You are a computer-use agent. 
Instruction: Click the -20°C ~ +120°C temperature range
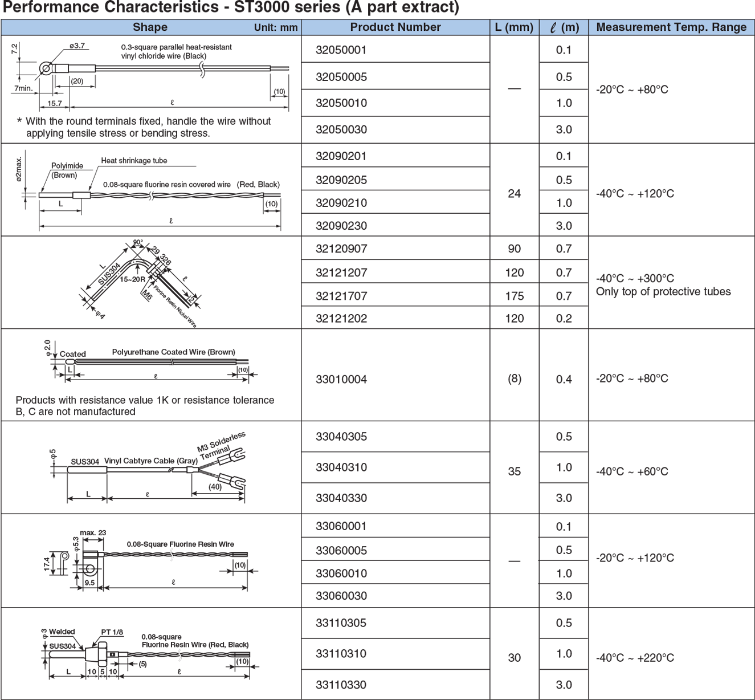click(x=635, y=558)
